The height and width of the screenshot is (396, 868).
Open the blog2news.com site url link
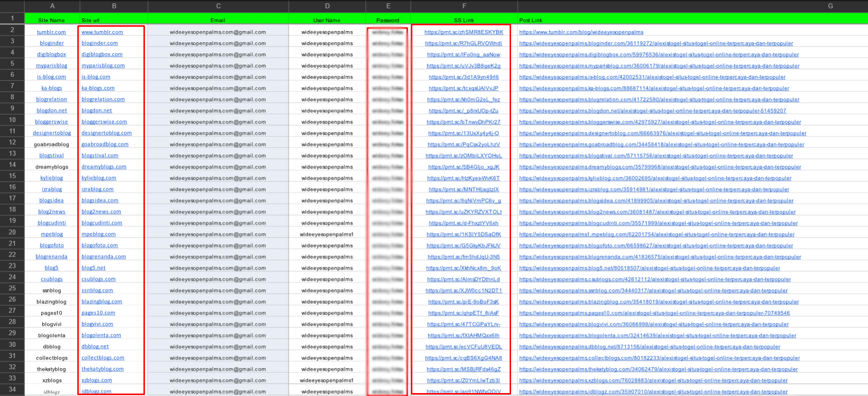(101, 212)
